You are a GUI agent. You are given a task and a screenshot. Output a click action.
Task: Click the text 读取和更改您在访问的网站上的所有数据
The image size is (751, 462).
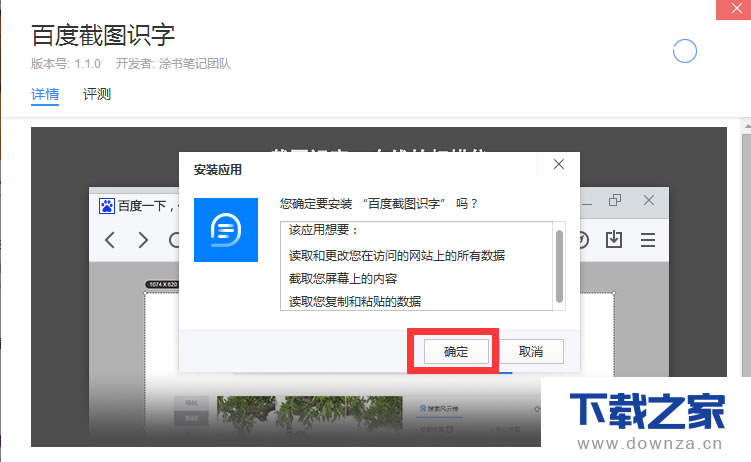click(397, 255)
